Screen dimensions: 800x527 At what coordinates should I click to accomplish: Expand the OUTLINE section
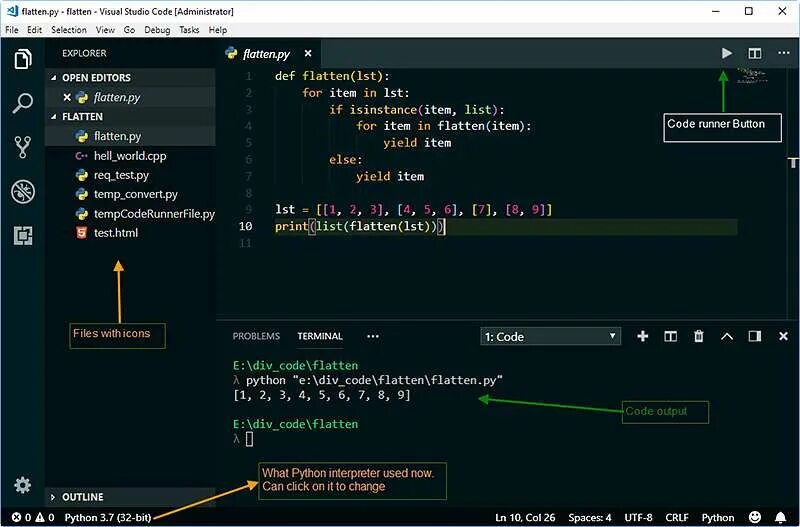coord(131,496)
